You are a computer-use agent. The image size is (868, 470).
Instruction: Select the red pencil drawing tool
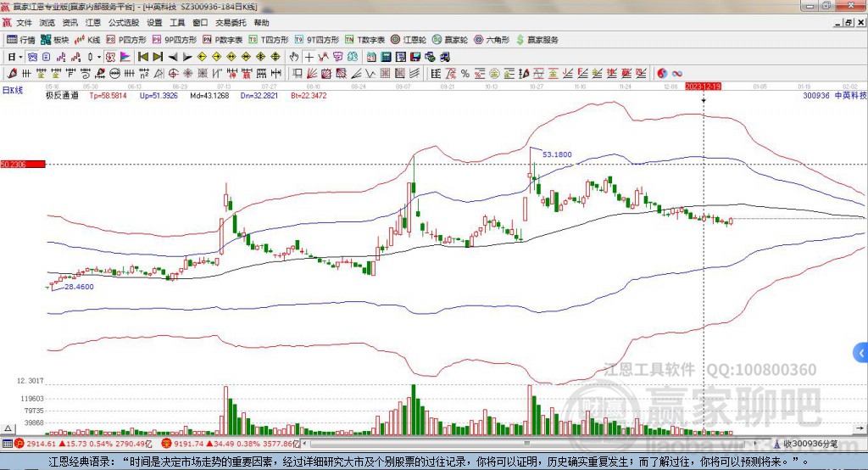(12, 73)
